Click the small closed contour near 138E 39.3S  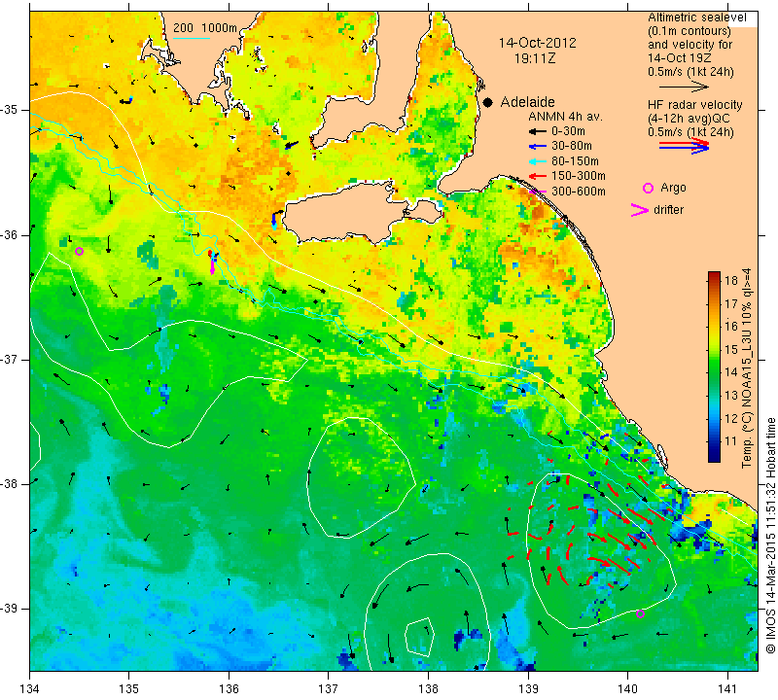click(420, 637)
